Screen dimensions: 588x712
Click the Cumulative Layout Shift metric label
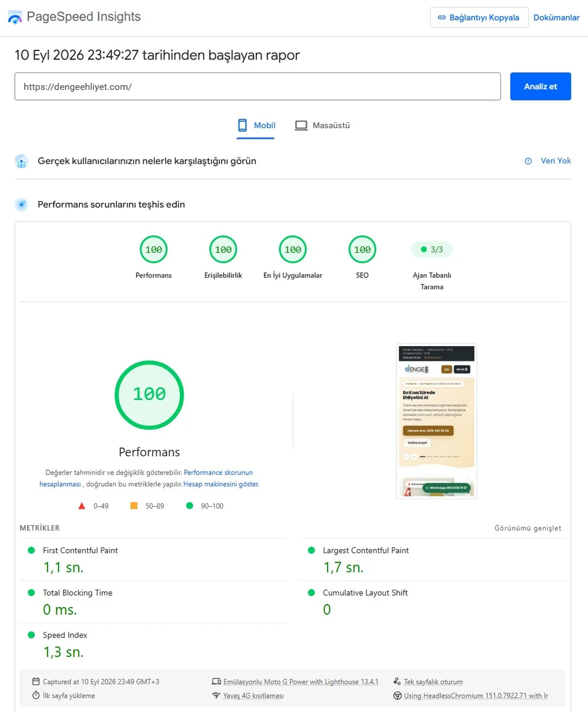[x=365, y=593]
